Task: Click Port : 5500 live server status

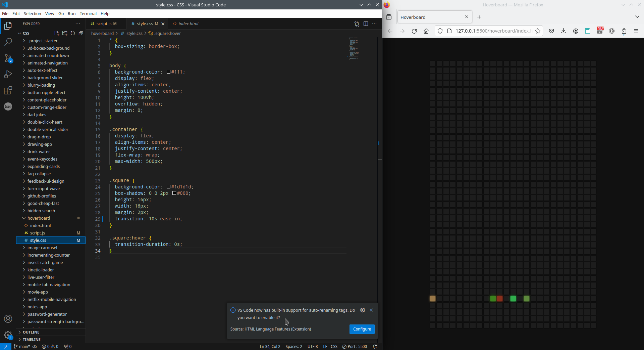Action: tap(355, 347)
